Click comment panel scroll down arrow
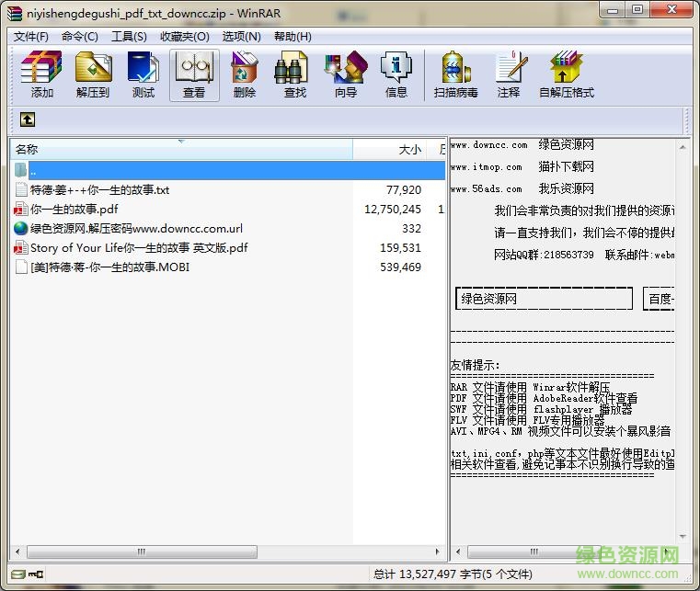The image size is (700, 591). coord(683,536)
